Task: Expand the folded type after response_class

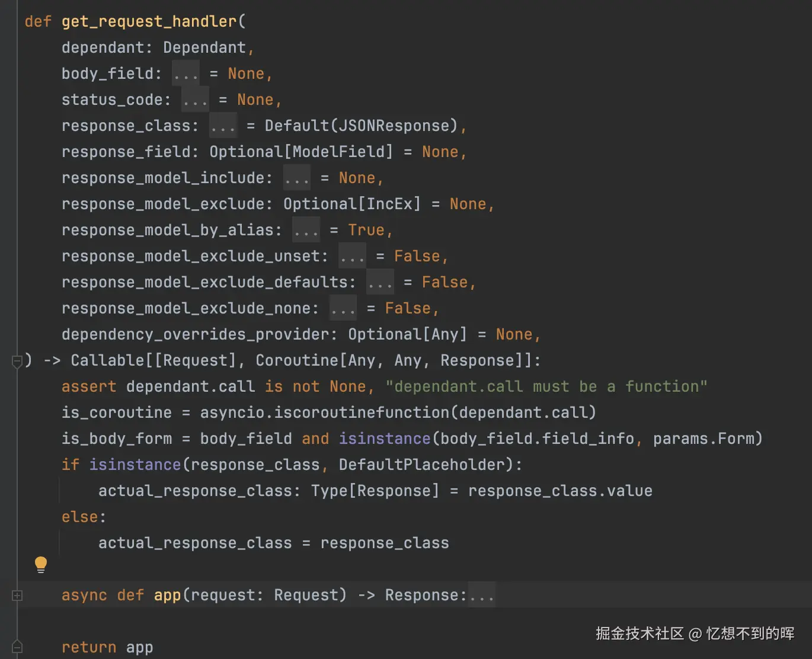Action: [x=223, y=126]
